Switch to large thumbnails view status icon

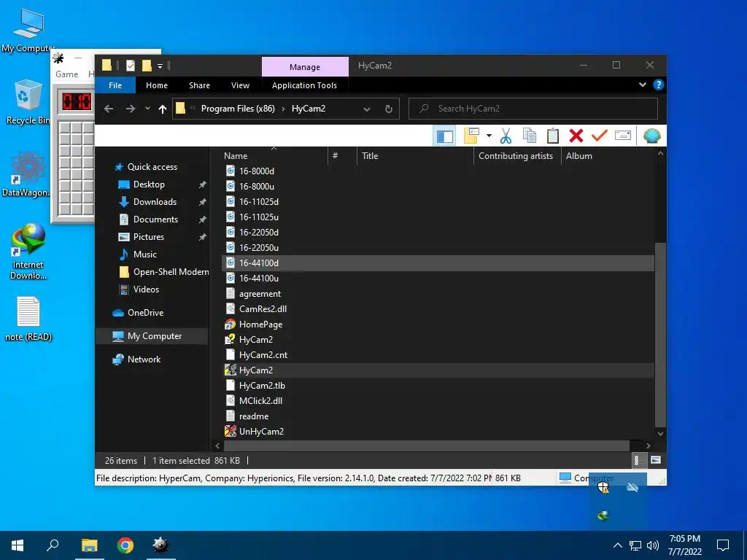656,460
